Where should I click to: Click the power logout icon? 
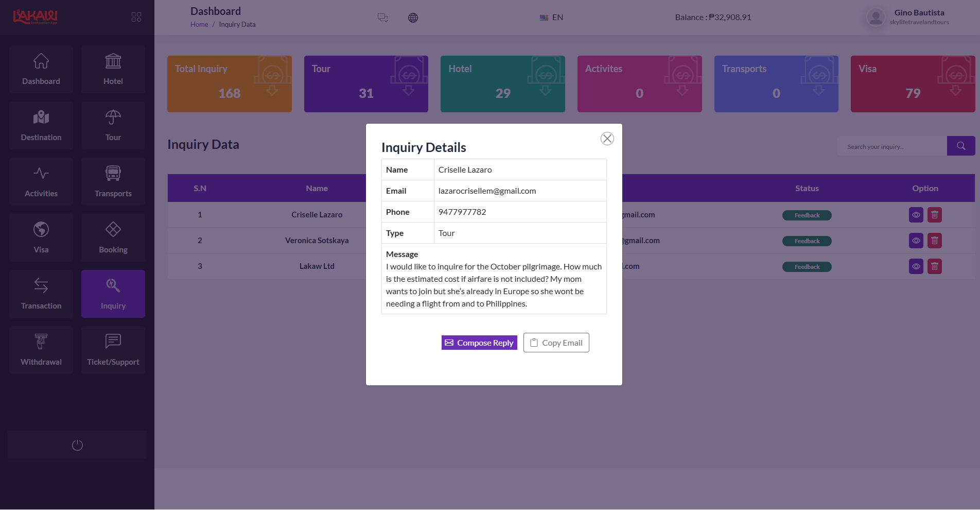point(77,445)
